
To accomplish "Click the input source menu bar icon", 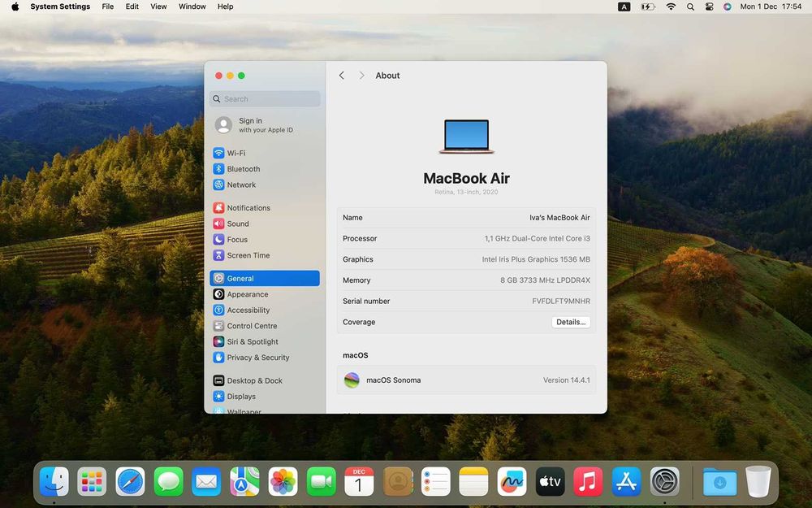I will [x=624, y=7].
